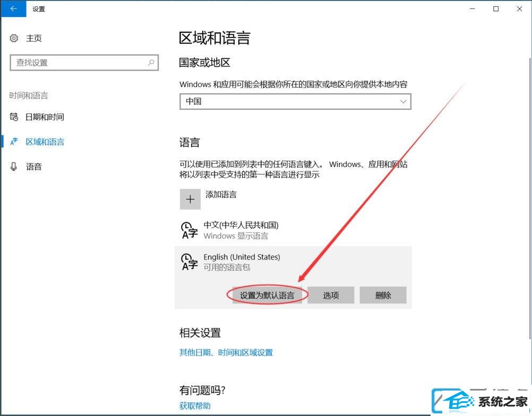Screen dimensions: 532x416
Task: Click the region and language icon in sidebar
Action: [x=14, y=142]
